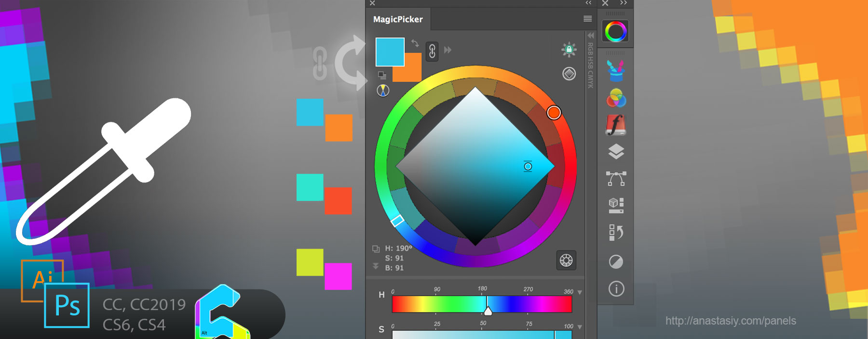This screenshot has width=868, height=339.
Task: Open the Adjustments half-circle icon
Action: tap(616, 262)
